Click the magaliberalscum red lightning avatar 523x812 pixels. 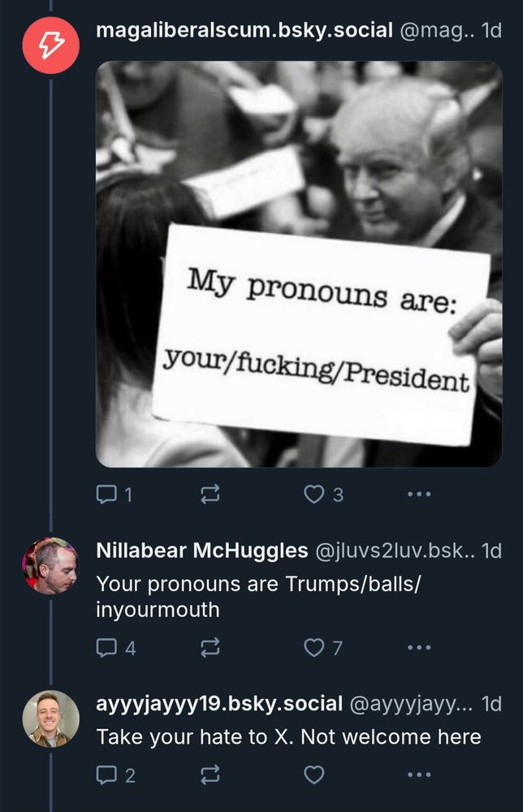(x=50, y=45)
